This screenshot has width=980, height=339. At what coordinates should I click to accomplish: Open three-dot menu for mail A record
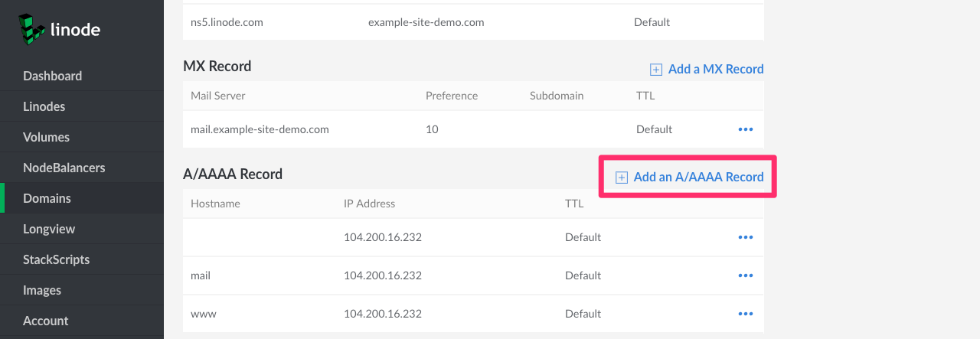point(745,275)
